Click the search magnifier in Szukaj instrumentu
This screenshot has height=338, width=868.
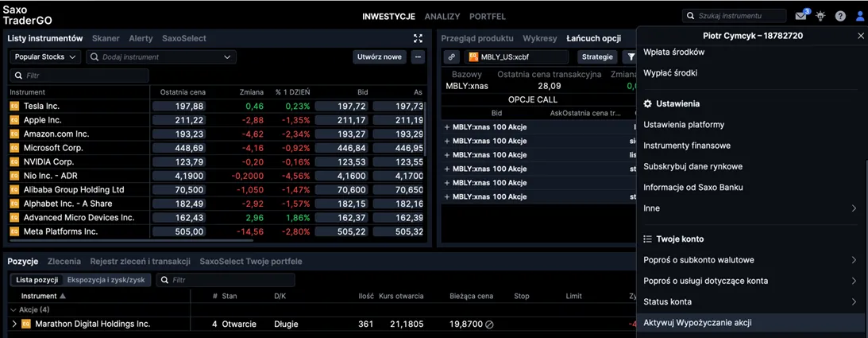[x=690, y=16]
